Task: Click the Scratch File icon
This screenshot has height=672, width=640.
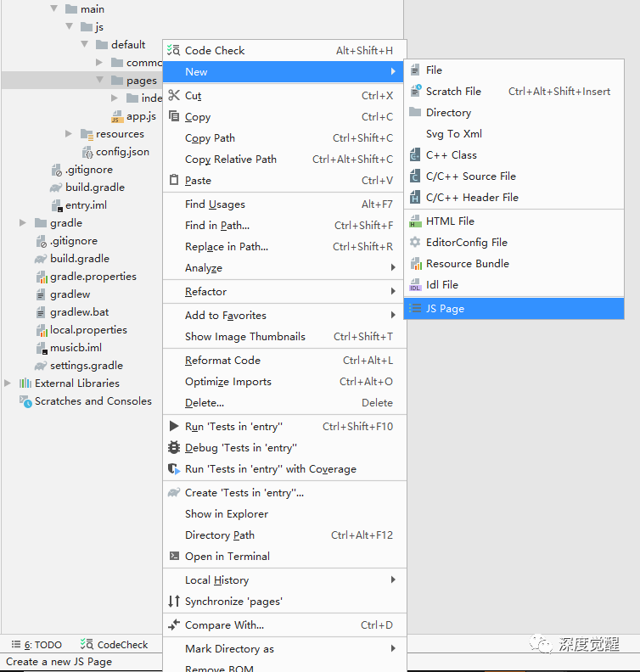Action: (415, 91)
